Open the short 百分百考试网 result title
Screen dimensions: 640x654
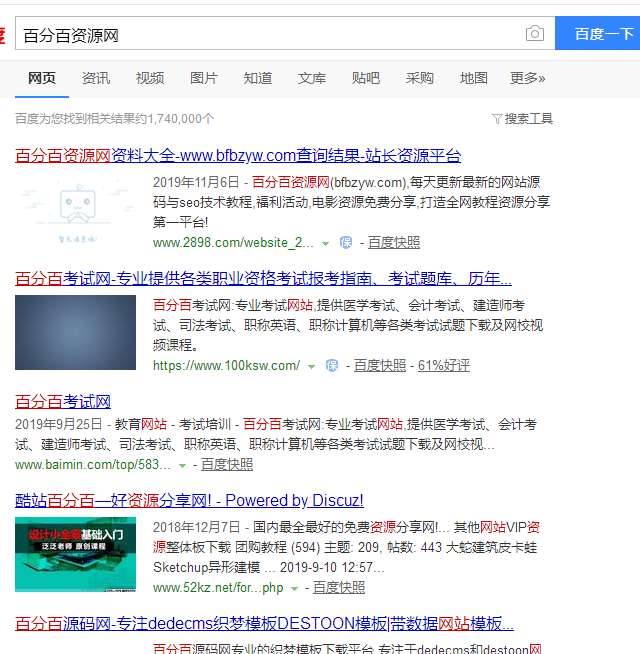click(63, 402)
